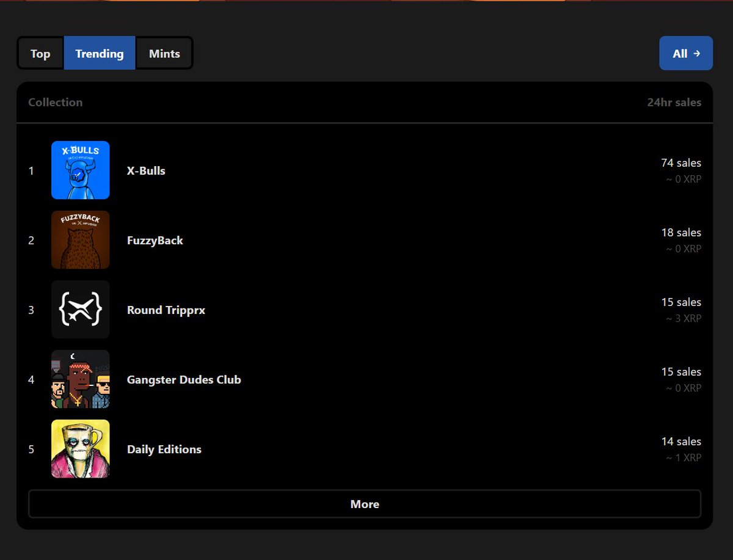
Task: Click the FuzzyBack collection name
Action: coord(155,241)
